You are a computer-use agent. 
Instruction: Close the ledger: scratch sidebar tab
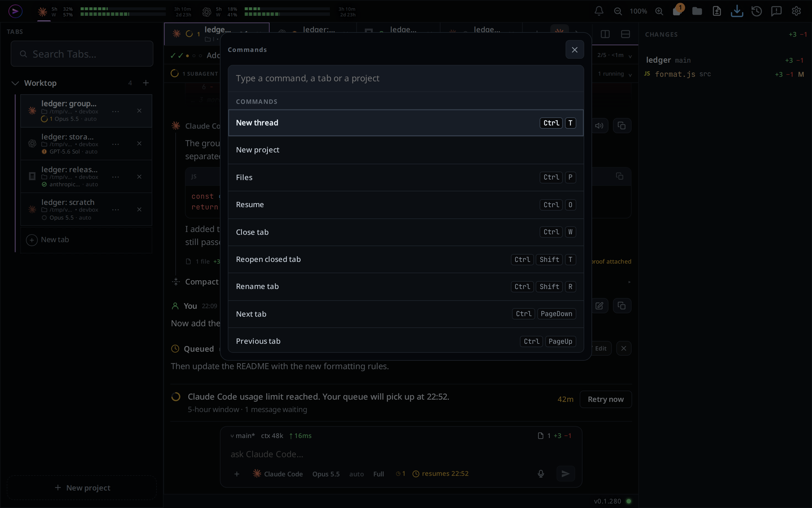coord(139,210)
